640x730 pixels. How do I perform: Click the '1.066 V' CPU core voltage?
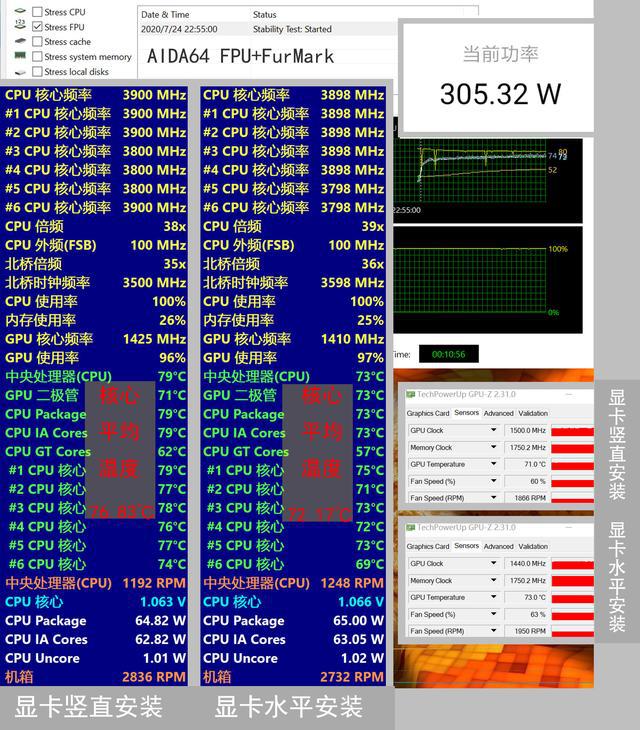(x=361, y=602)
